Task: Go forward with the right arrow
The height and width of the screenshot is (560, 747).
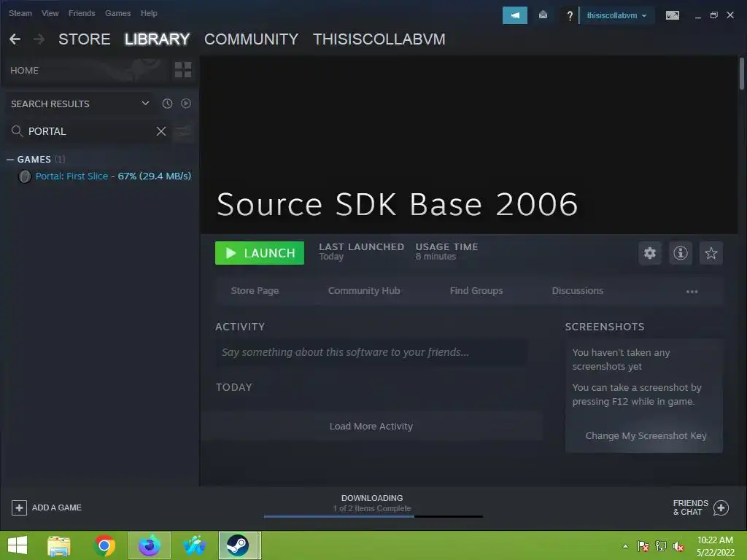Action: [39, 39]
